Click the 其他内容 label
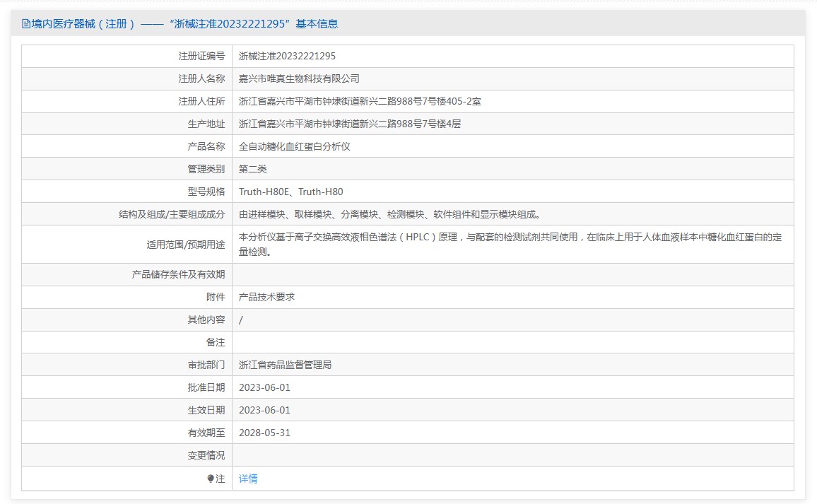The height and width of the screenshot is (504, 817). (x=206, y=320)
